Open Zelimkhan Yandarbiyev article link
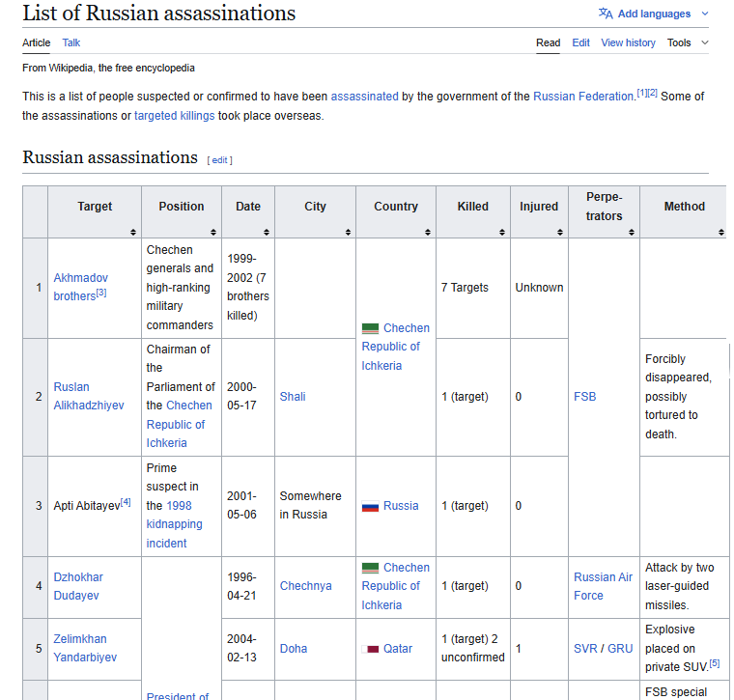Viewport: 734px width, 700px height. (85, 648)
